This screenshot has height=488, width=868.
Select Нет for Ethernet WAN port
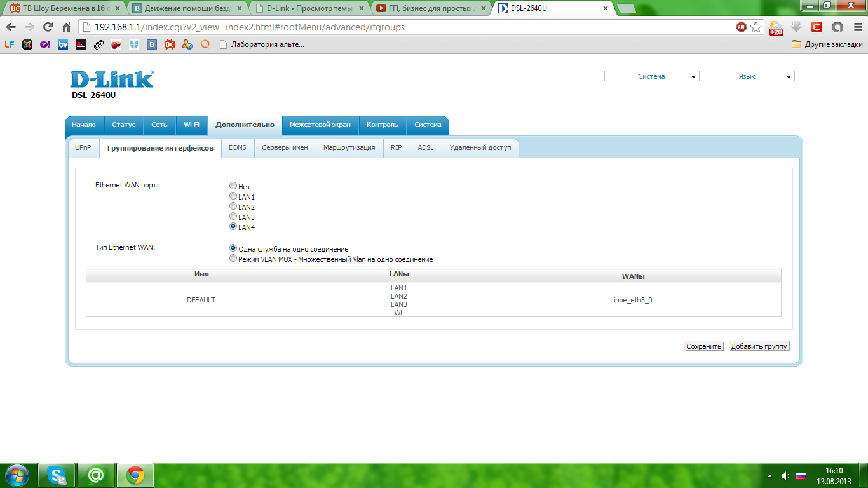[x=233, y=186]
